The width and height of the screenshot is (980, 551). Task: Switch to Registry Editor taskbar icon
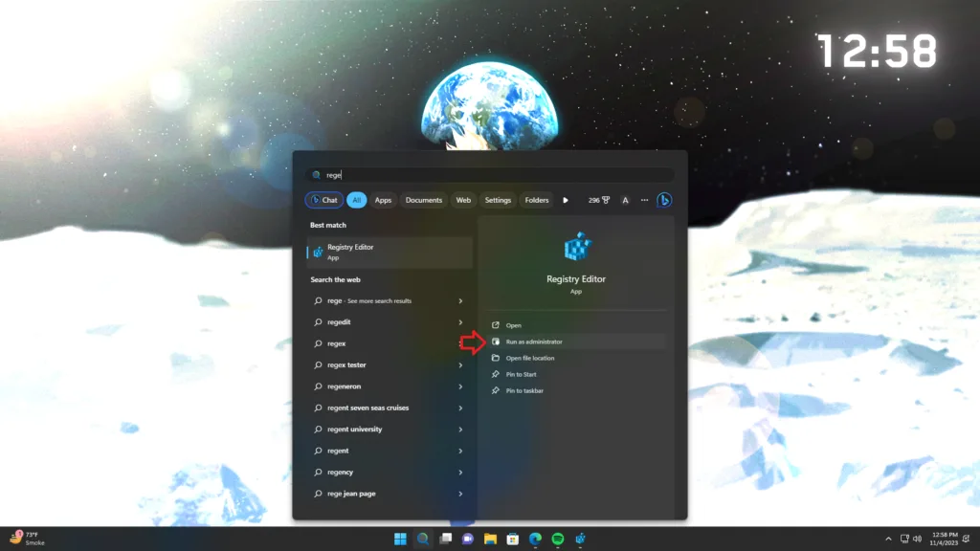(x=580, y=539)
